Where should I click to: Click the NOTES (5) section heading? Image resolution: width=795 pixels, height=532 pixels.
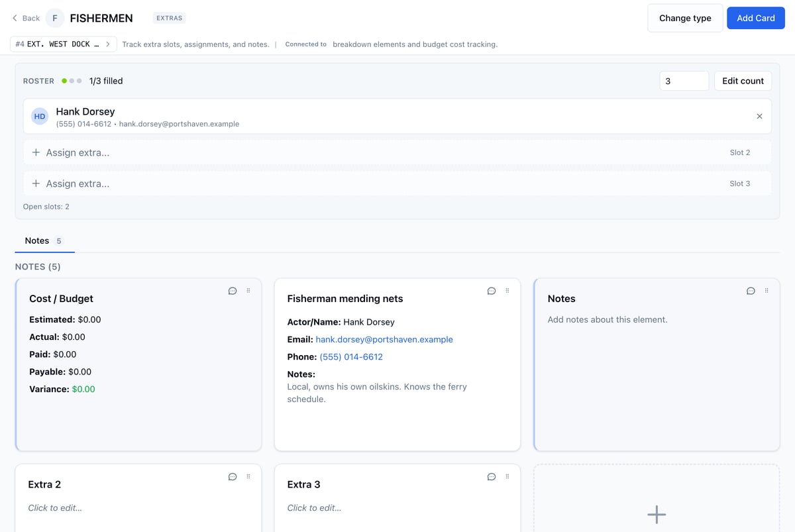38,266
